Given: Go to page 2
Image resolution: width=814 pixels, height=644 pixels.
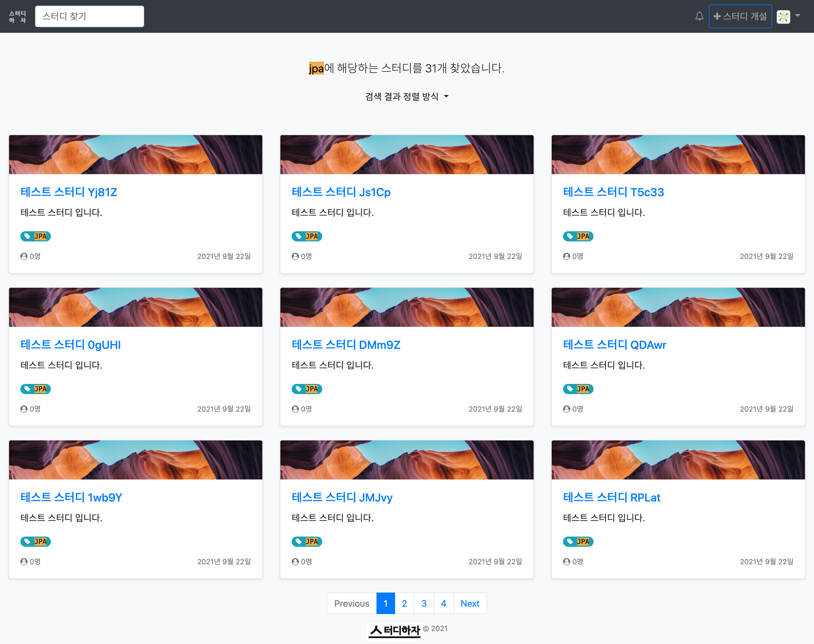Looking at the screenshot, I should coord(404,603).
